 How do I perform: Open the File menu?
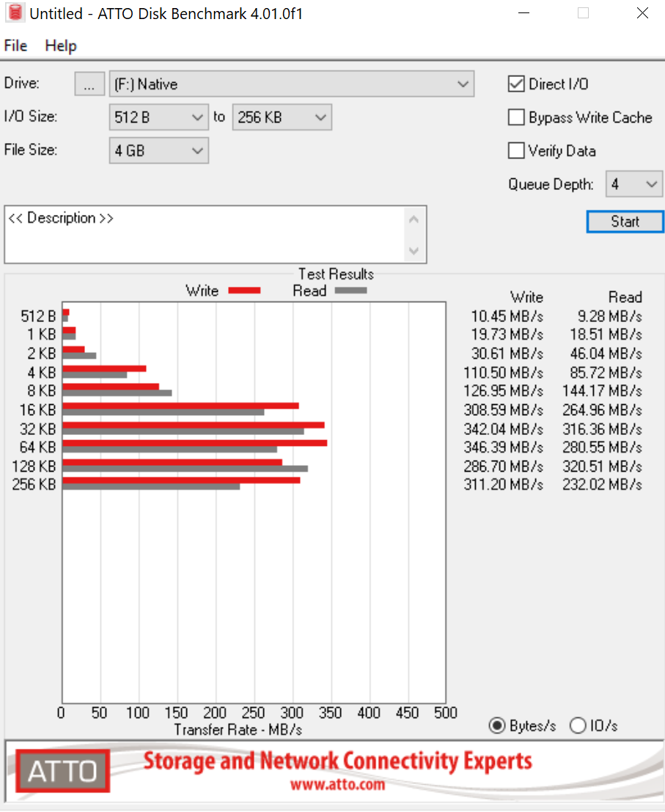click(x=15, y=45)
